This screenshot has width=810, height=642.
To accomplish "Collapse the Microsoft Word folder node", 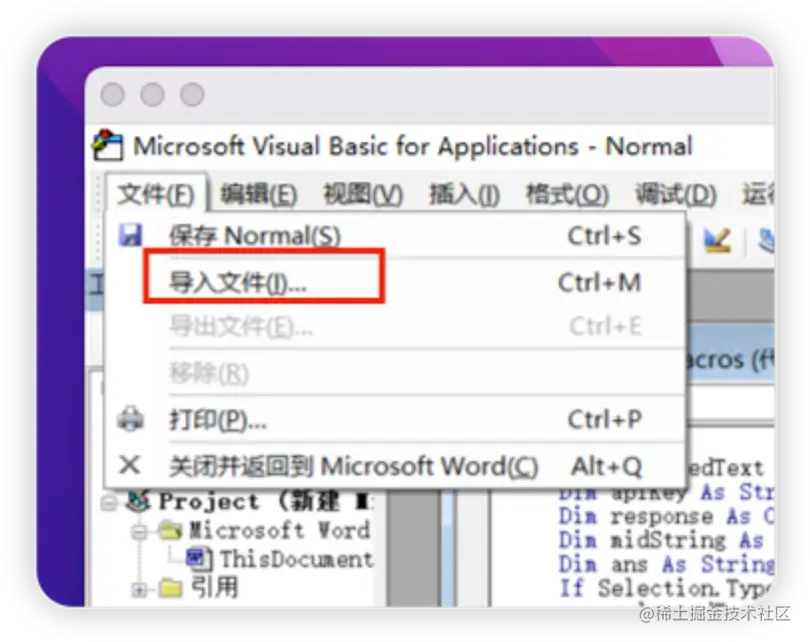I will pos(139,531).
